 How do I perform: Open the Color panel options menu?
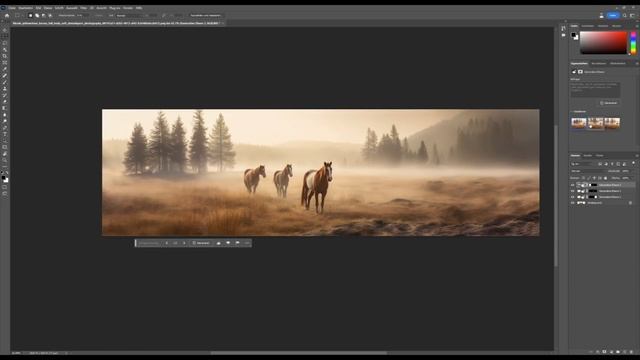click(637, 26)
